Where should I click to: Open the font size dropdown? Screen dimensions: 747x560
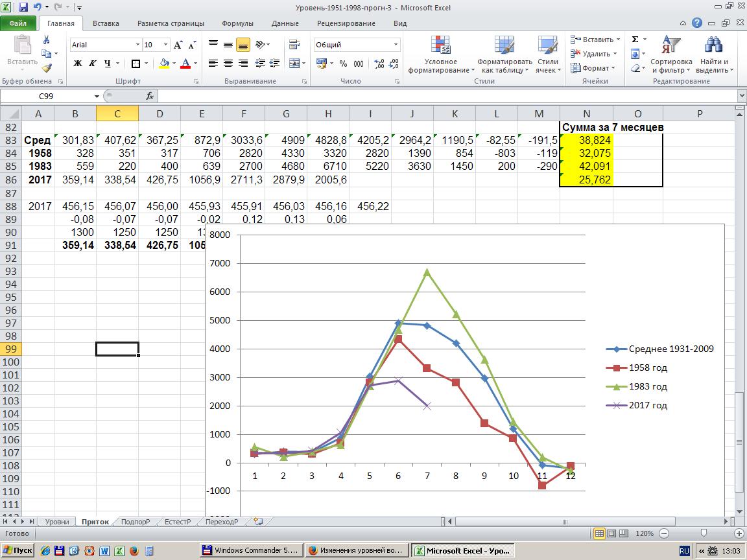(166, 45)
